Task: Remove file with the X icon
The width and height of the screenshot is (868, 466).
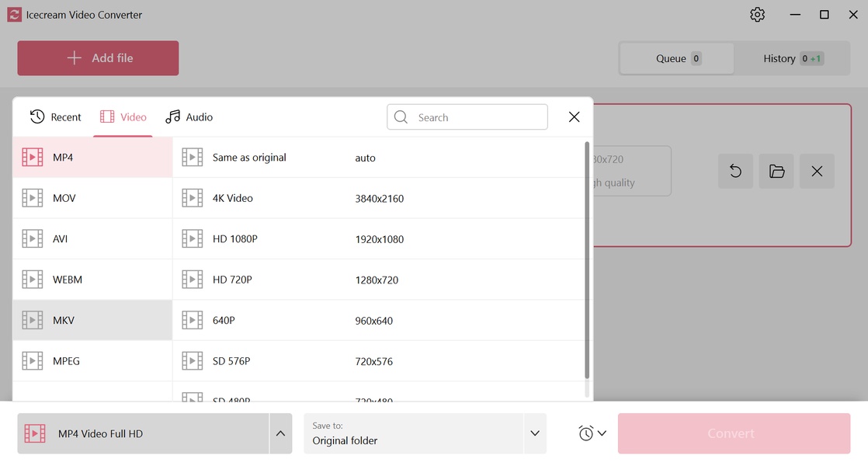Action: click(x=817, y=172)
